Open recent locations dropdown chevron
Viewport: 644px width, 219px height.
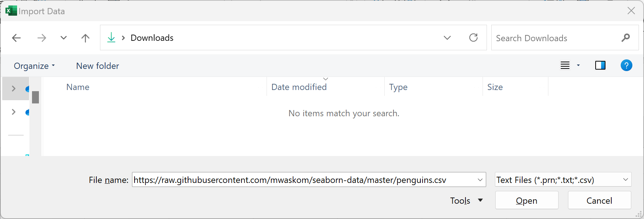pos(64,38)
